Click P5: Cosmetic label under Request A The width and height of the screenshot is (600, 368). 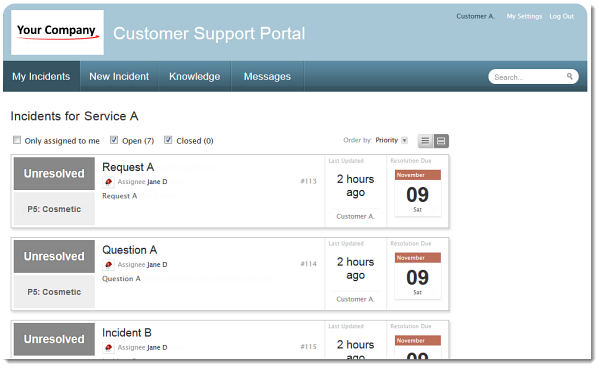(54, 209)
